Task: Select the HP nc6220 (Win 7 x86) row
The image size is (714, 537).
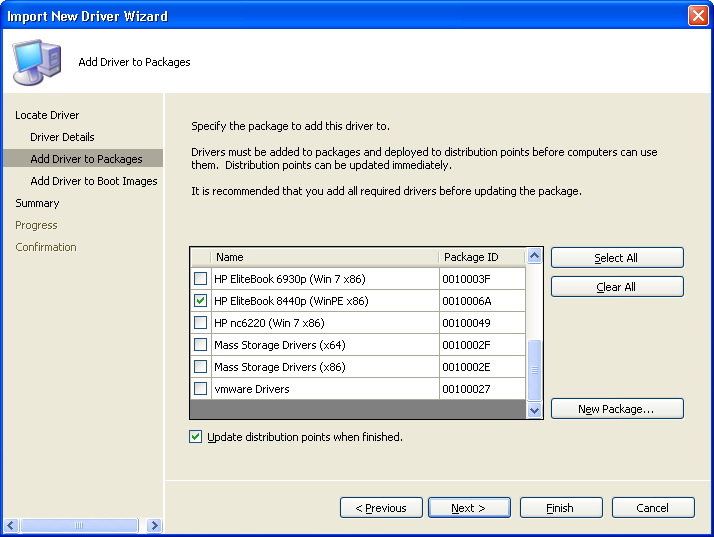Action: (358, 323)
